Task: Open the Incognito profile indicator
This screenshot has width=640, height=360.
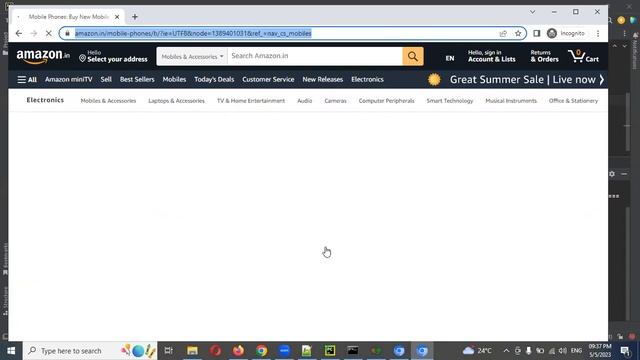Action: coord(566,33)
